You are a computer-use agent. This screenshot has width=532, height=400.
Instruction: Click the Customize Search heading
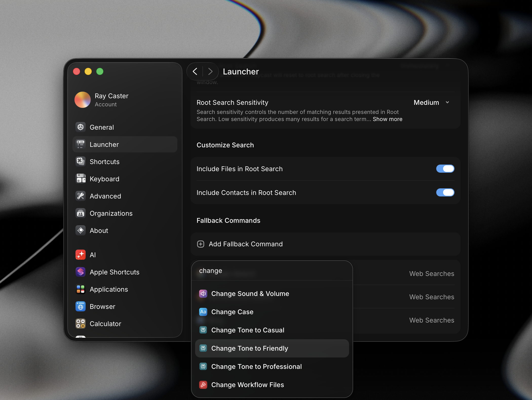[225, 145]
